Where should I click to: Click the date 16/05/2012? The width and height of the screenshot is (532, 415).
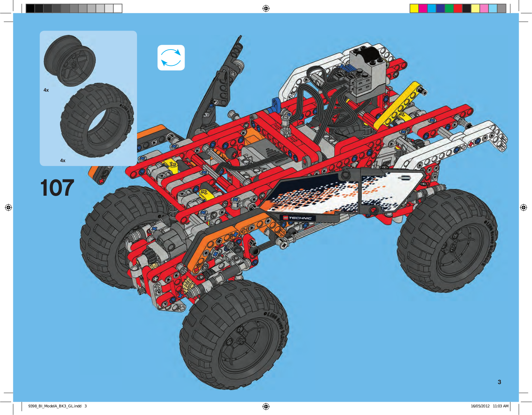[480, 406]
